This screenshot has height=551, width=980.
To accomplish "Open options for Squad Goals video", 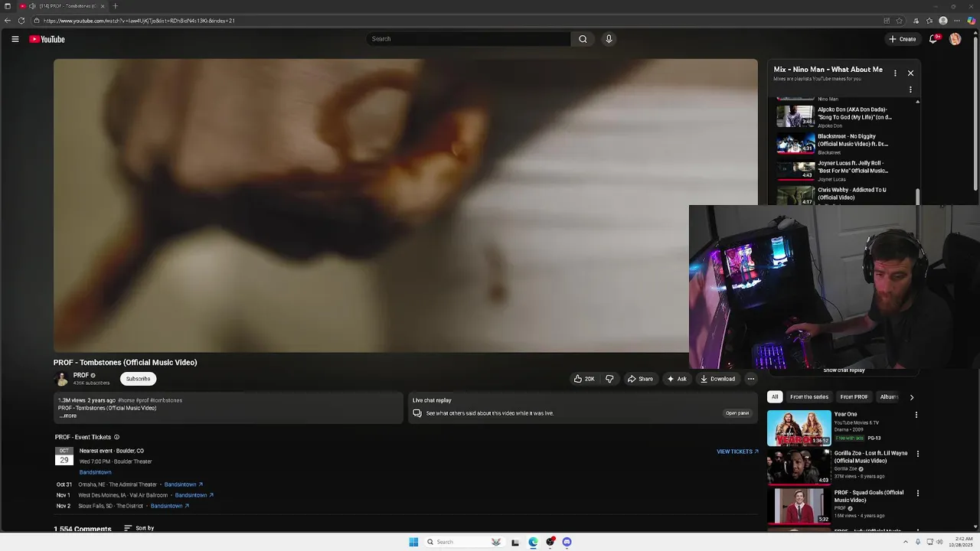I will pos(918,493).
